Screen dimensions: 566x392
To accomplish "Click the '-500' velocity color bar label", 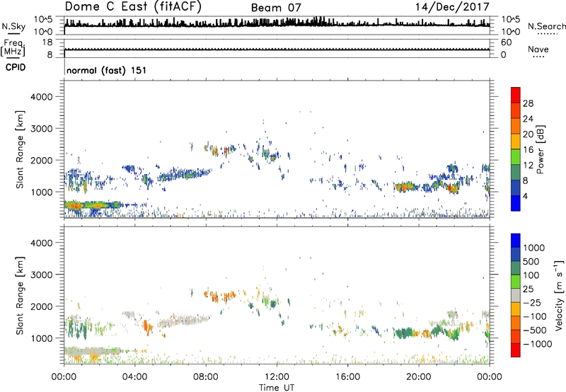I will [x=534, y=330].
